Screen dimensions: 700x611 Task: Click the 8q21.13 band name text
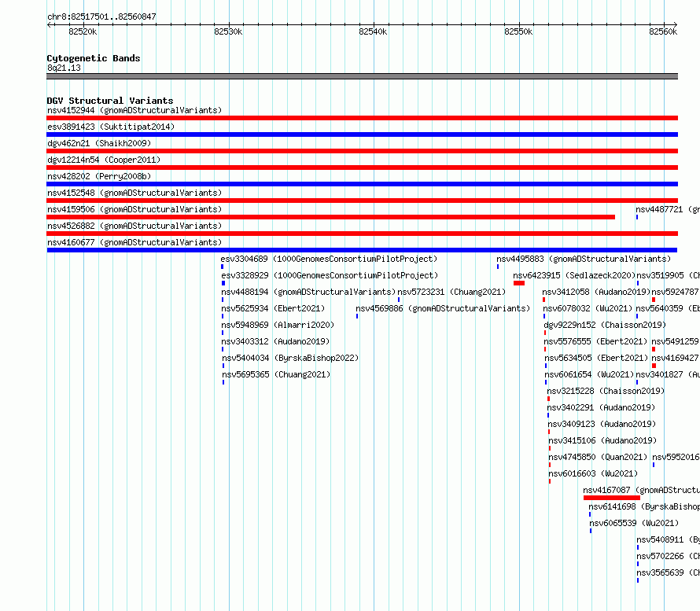pos(64,68)
